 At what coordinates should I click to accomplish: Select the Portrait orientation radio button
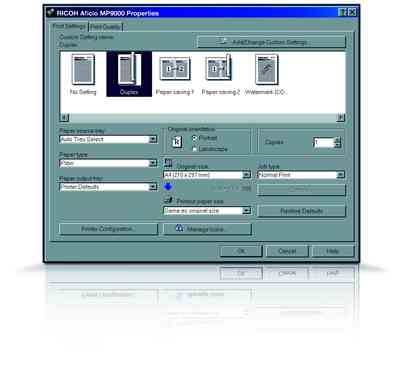tap(195, 138)
